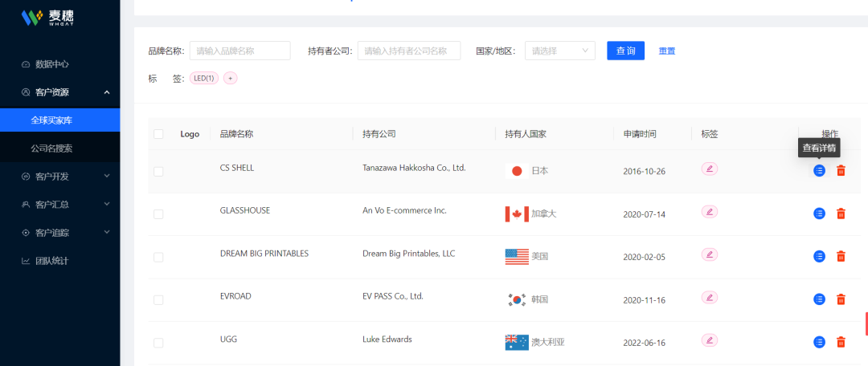Check the CS SHELL row checkbox
Viewport: 868px width, 366px height.
tap(158, 172)
